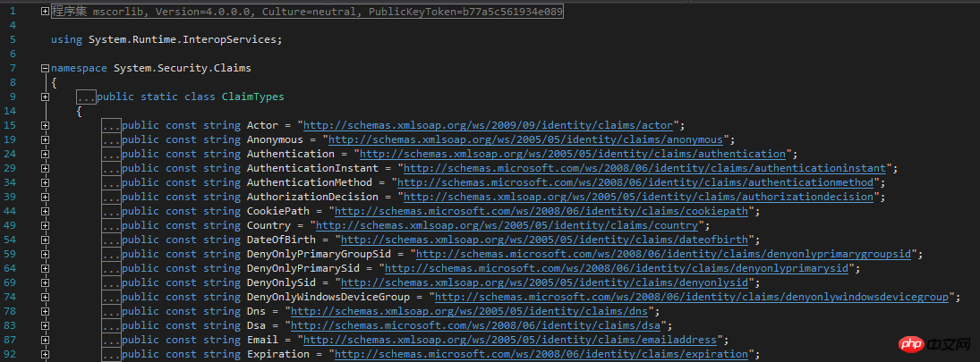
Task: Click the Expiration constant identifier
Action: pyautogui.click(x=278, y=355)
